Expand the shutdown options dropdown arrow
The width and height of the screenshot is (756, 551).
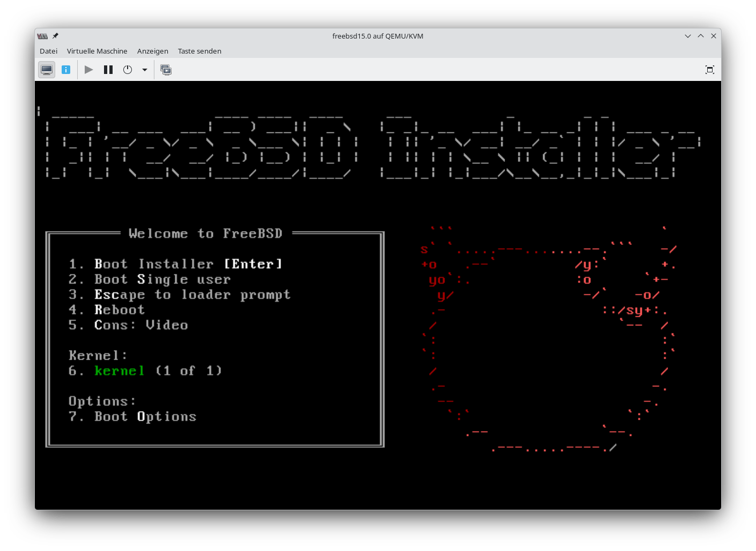145,70
